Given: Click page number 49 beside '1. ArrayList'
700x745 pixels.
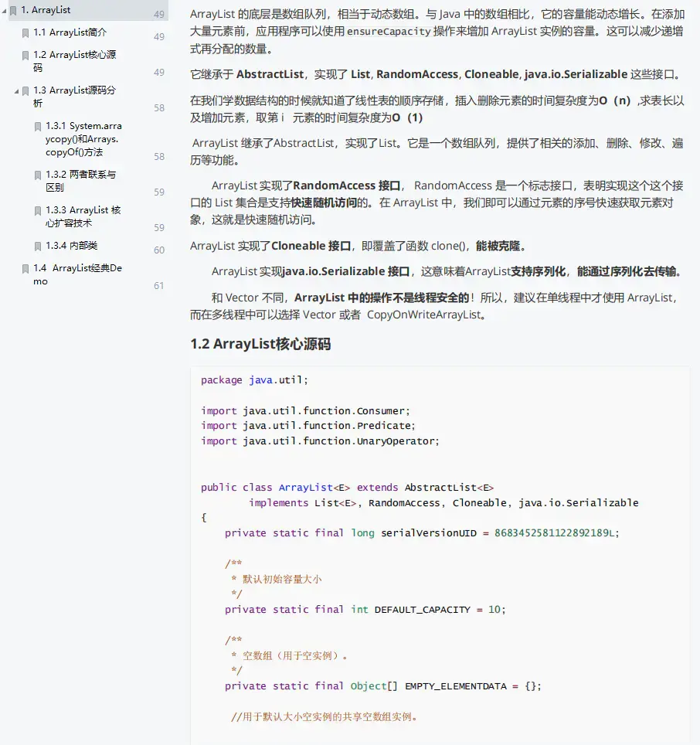Looking at the screenshot, I should pyautogui.click(x=159, y=14).
